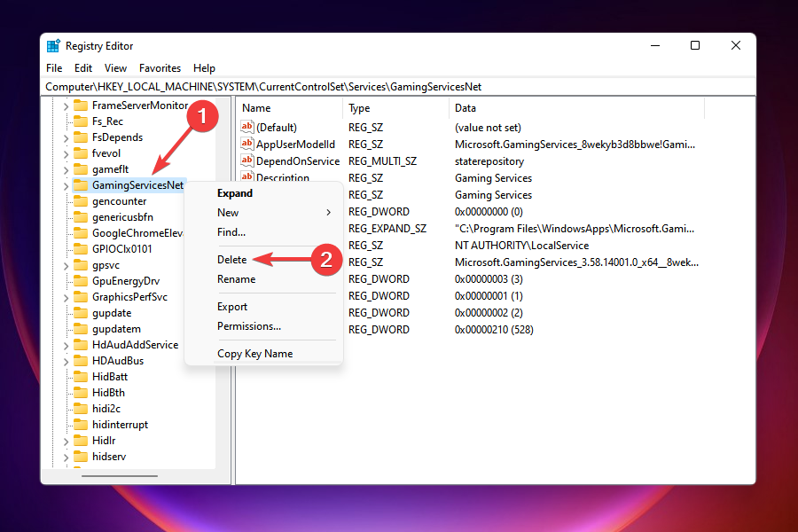Open the View menu
The height and width of the screenshot is (532, 798).
pos(115,68)
